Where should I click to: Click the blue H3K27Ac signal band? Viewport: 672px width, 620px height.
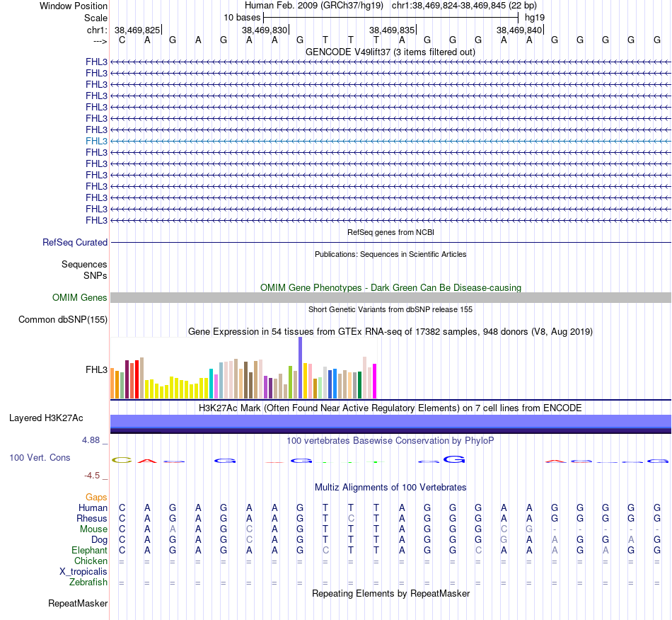(390, 424)
